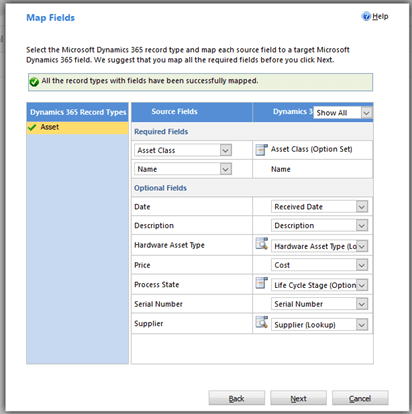Click the Name target field text

pos(281,169)
